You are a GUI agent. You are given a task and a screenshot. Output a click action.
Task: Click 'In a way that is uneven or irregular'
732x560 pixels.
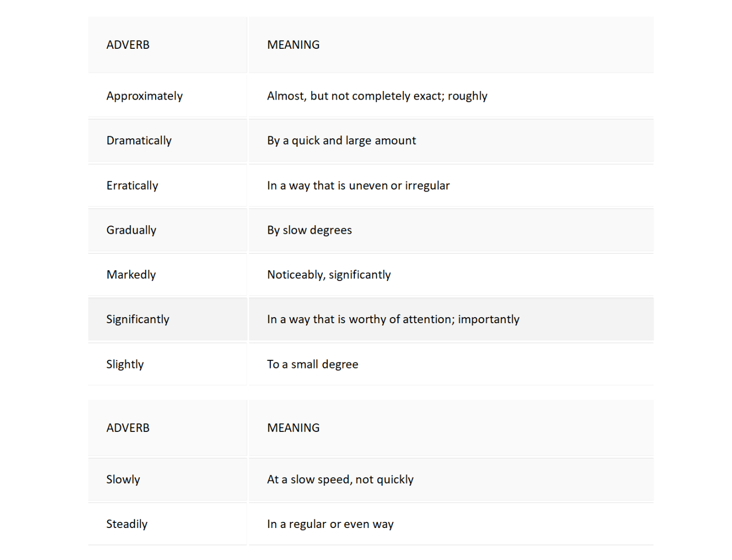tap(358, 185)
